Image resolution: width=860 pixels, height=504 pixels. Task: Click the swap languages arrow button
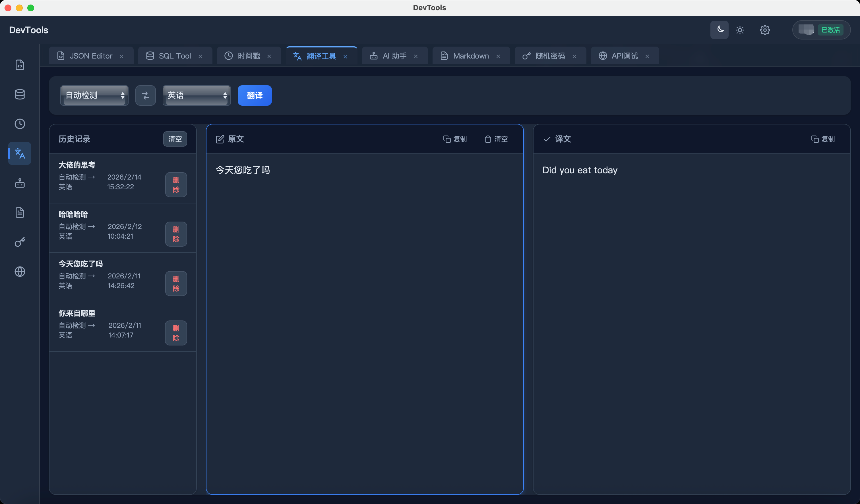(x=145, y=95)
